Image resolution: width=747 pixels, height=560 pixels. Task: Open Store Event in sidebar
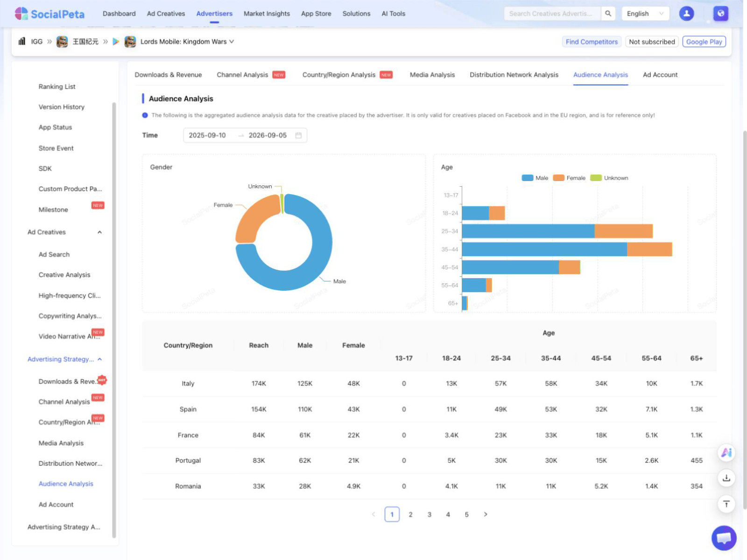pos(56,148)
